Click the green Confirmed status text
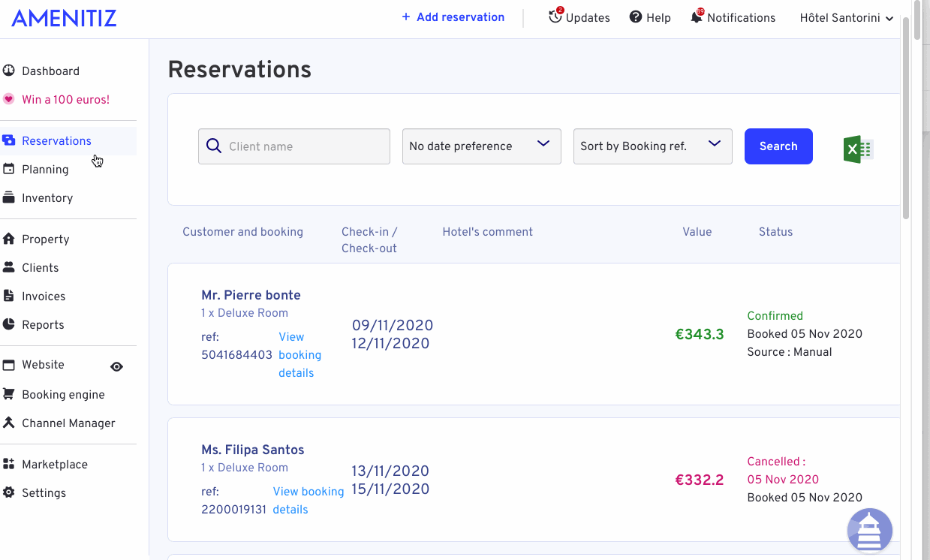 tap(775, 316)
